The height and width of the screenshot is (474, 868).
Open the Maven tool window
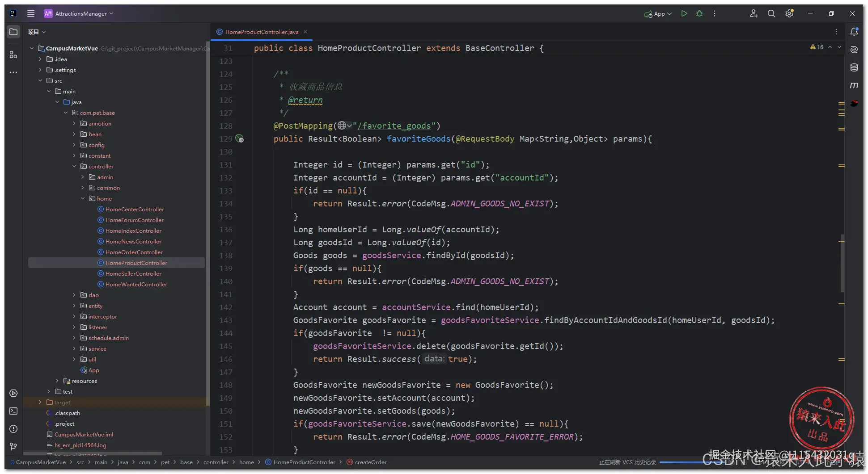point(854,85)
